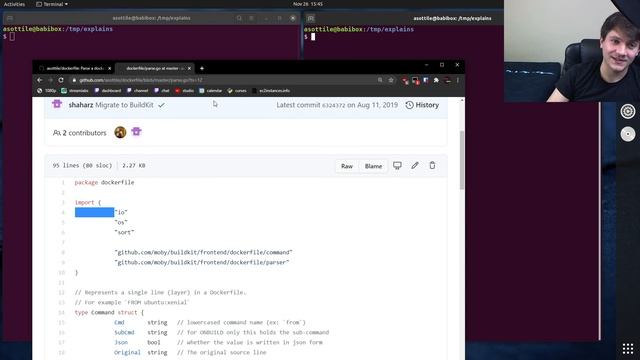Click the '2.27 KB' file size
The height and width of the screenshot is (360, 640).
[133, 166]
